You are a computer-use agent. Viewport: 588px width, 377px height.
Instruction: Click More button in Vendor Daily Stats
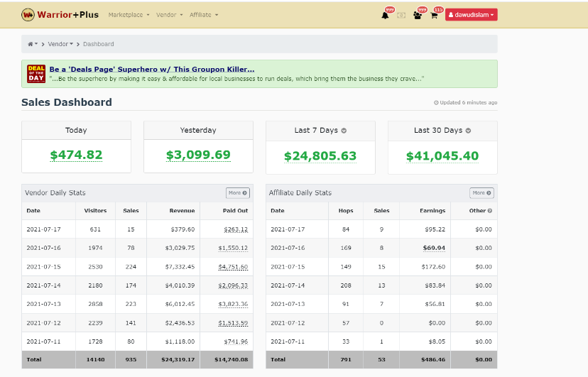238,193
